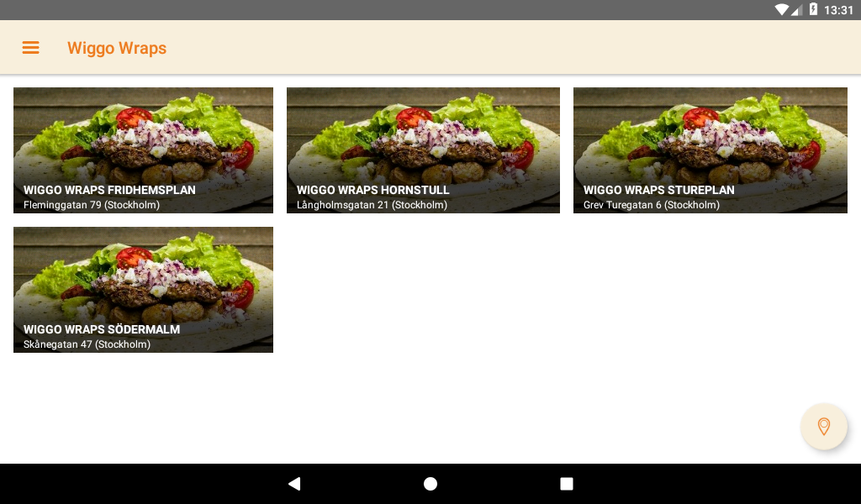Tap the Wi-Fi signal status icon
The height and width of the screenshot is (504, 861).
tap(781, 9)
